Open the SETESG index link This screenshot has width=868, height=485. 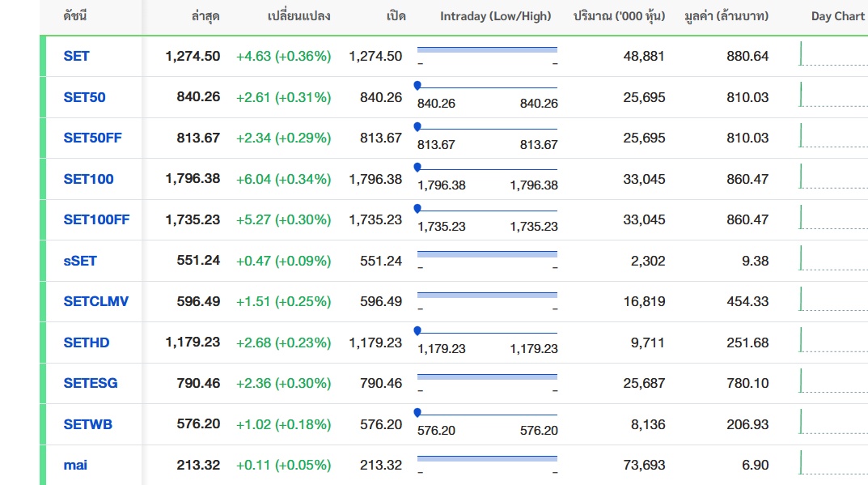coord(91,383)
